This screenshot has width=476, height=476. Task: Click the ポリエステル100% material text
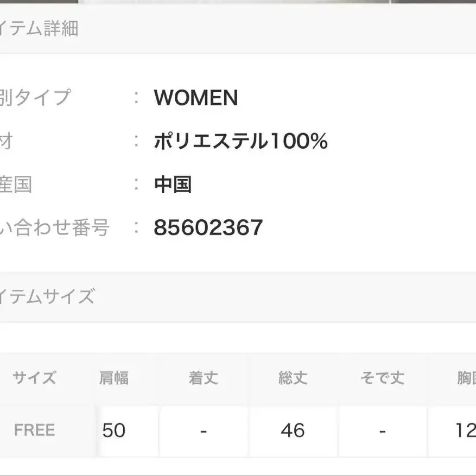click(x=240, y=142)
